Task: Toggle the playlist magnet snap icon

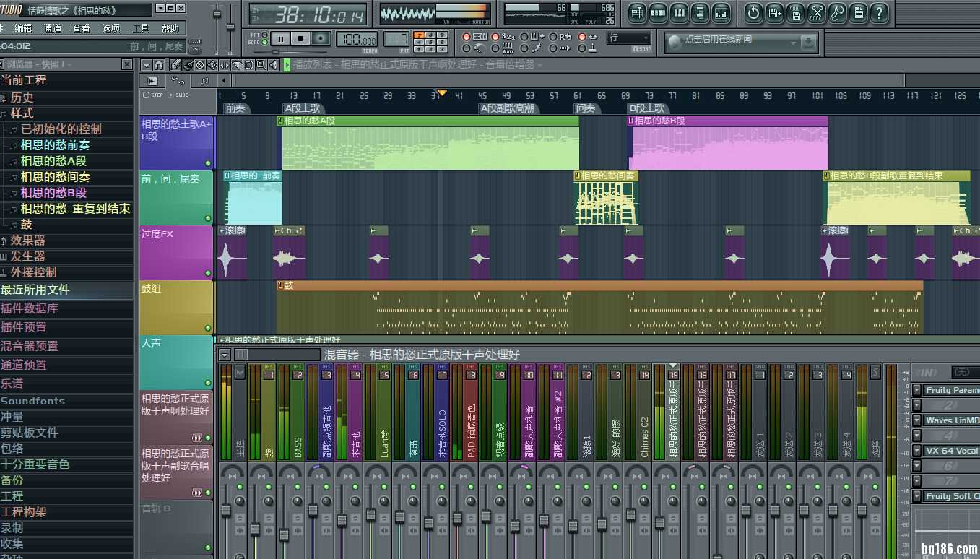Action: point(160,65)
